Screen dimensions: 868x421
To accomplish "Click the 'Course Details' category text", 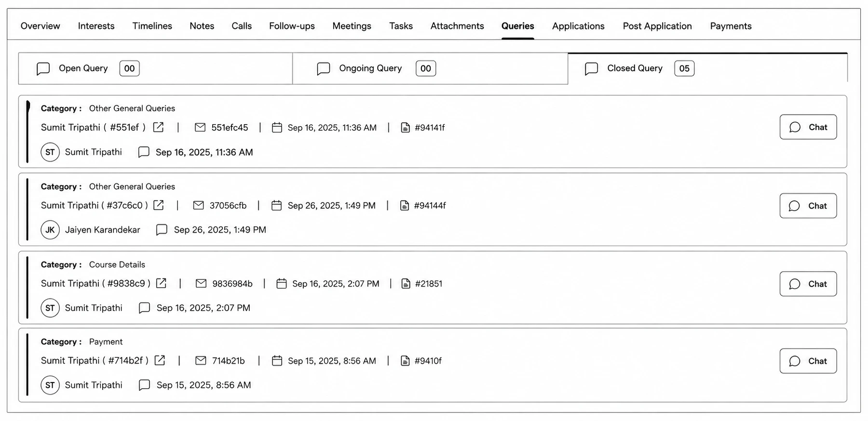I will point(117,264).
